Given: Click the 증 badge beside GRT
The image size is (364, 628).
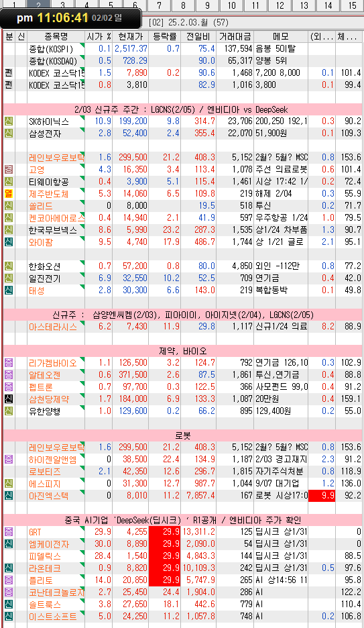Looking at the screenshot, I should point(9,531).
